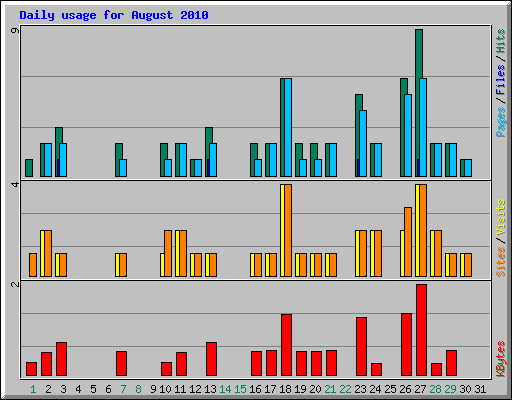Click day 20 on the x-axis
Image resolution: width=512 pixels, height=400 pixels.
pyautogui.click(x=315, y=389)
